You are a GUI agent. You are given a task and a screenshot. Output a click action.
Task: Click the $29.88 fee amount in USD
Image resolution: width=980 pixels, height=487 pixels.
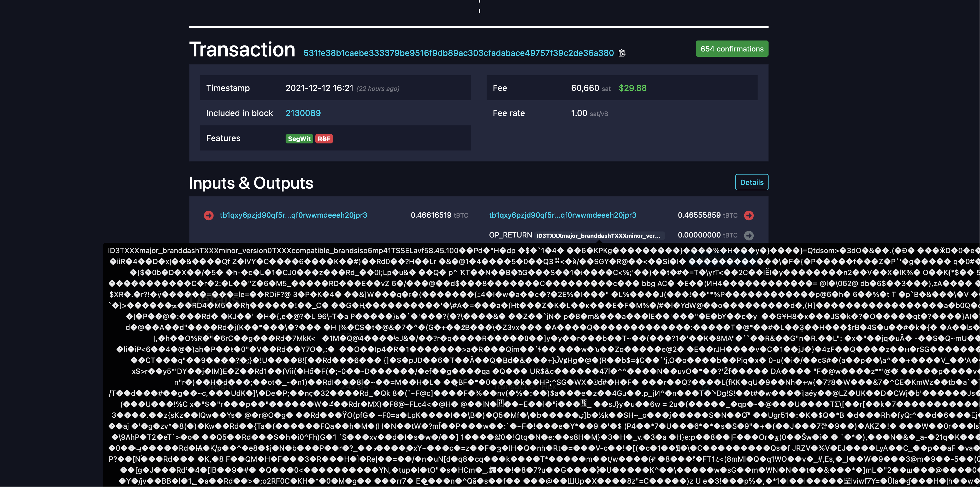632,88
